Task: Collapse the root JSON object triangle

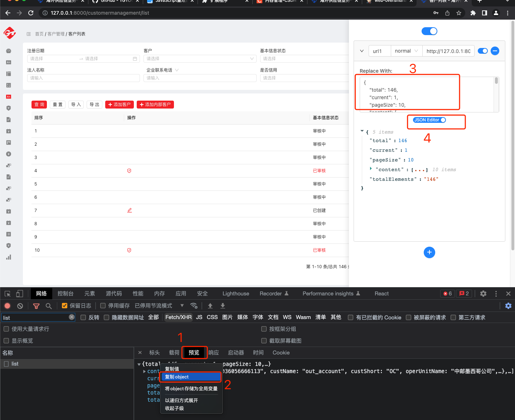Action: tap(362, 131)
